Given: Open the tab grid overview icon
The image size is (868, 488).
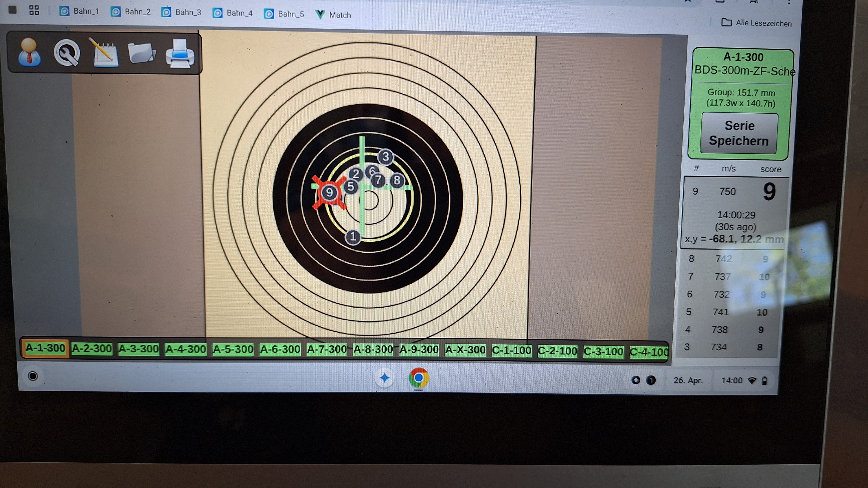Looking at the screenshot, I should [34, 10].
